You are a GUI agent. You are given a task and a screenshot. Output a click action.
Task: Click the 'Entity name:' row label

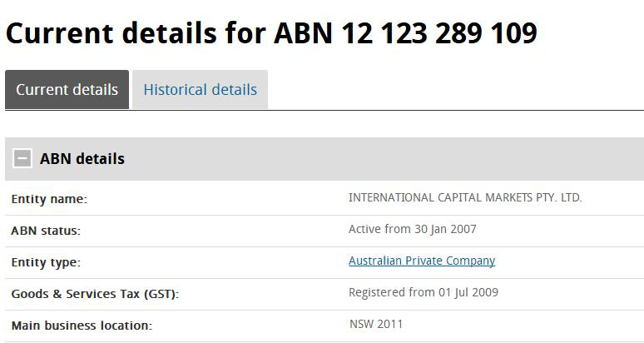tap(49, 199)
